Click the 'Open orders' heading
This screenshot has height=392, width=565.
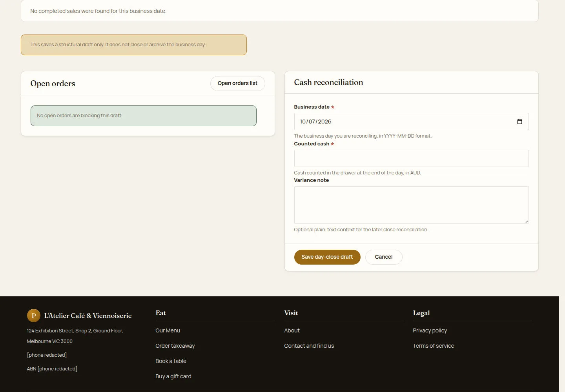[x=53, y=83]
